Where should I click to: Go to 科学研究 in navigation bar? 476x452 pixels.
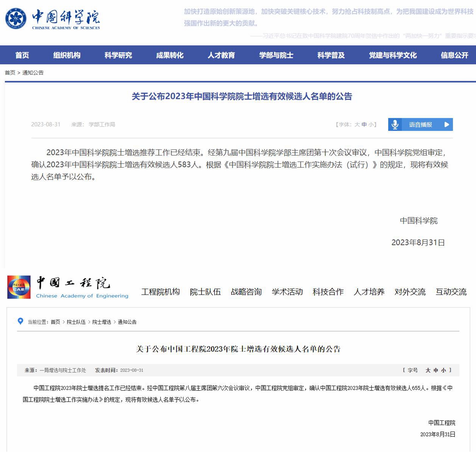[118, 55]
